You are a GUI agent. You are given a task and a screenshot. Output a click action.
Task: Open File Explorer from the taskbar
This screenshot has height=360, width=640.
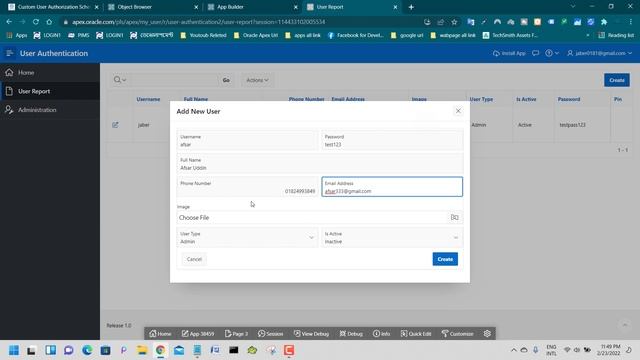142,350
